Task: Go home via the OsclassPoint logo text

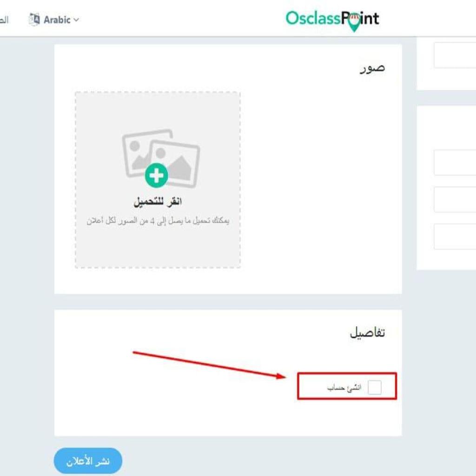Action: (x=332, y=19)
